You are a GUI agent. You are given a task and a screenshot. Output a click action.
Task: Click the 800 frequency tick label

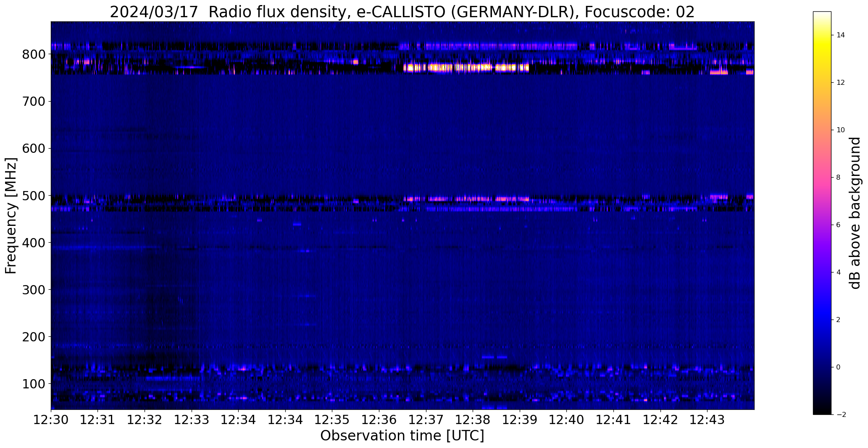pos(34,55)
